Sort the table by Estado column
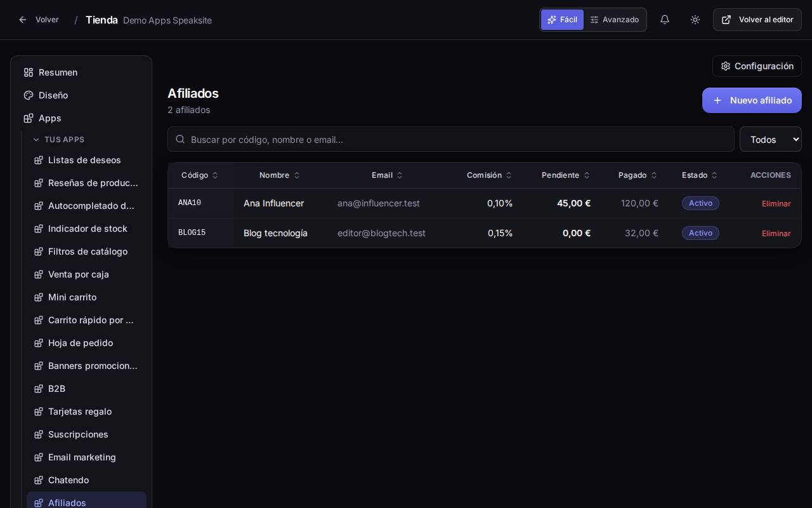Image resolution: width=812 pixels, height=508 pixels. [x=700, y=175]
